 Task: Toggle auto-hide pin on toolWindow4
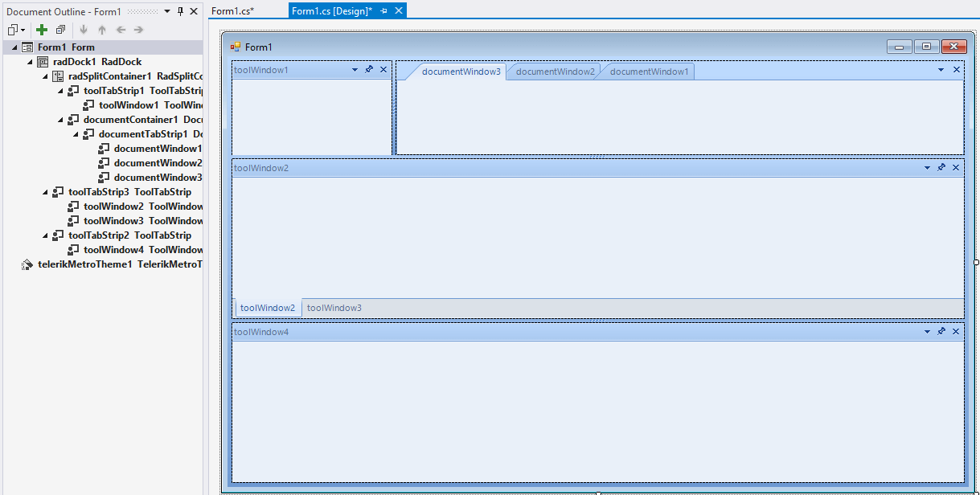(x=941, y=331)
